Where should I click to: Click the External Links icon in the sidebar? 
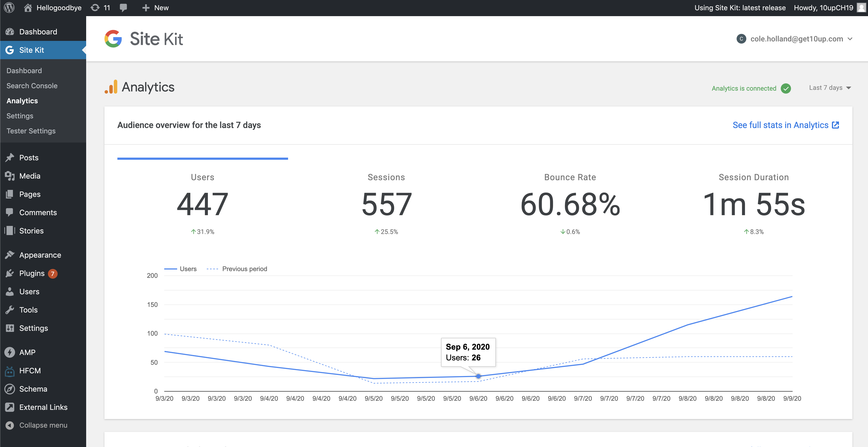point(10,407)
